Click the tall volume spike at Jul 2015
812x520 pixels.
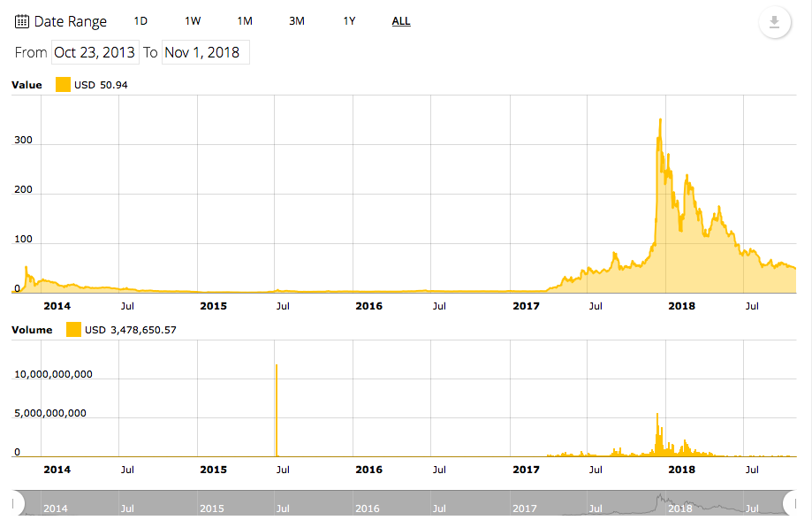coord(277,409)
